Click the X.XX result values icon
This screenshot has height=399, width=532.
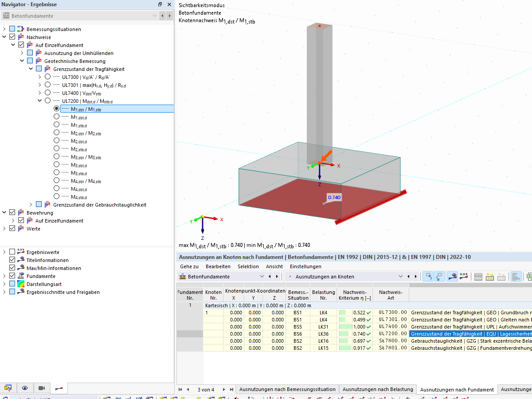464,276
